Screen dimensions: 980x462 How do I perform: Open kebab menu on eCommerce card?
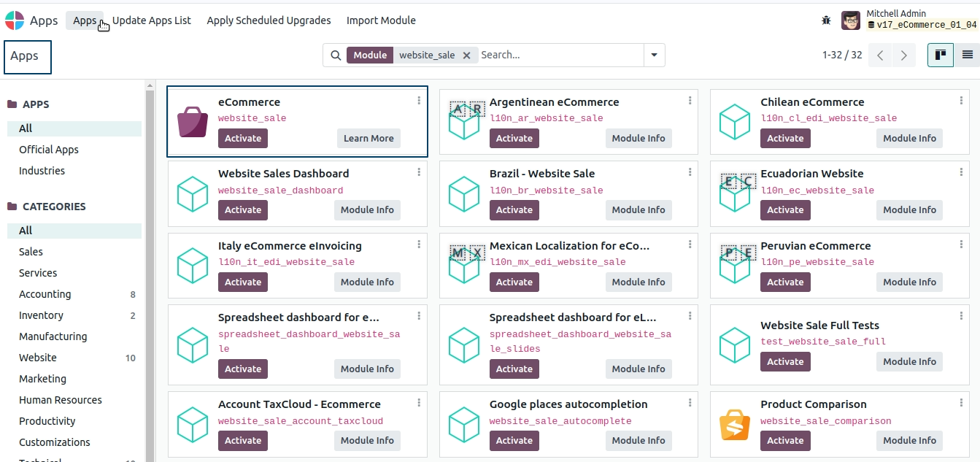tap(419, 101)
